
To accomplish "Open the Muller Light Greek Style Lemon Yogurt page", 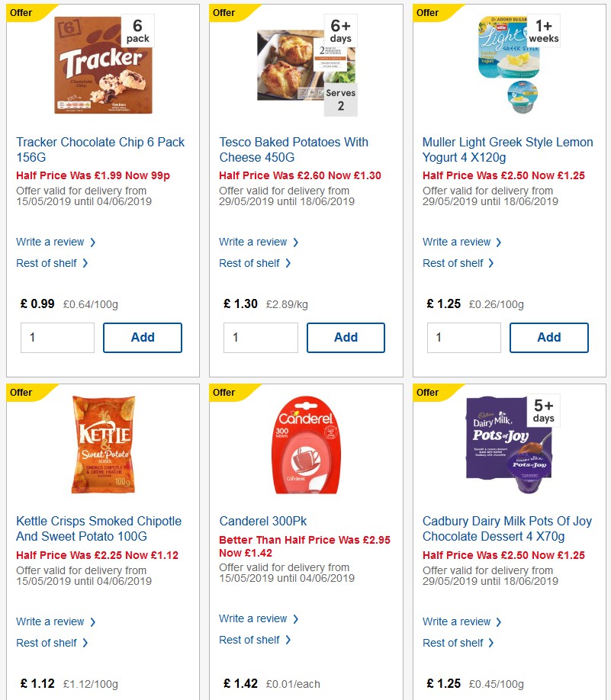I will 506,149.
